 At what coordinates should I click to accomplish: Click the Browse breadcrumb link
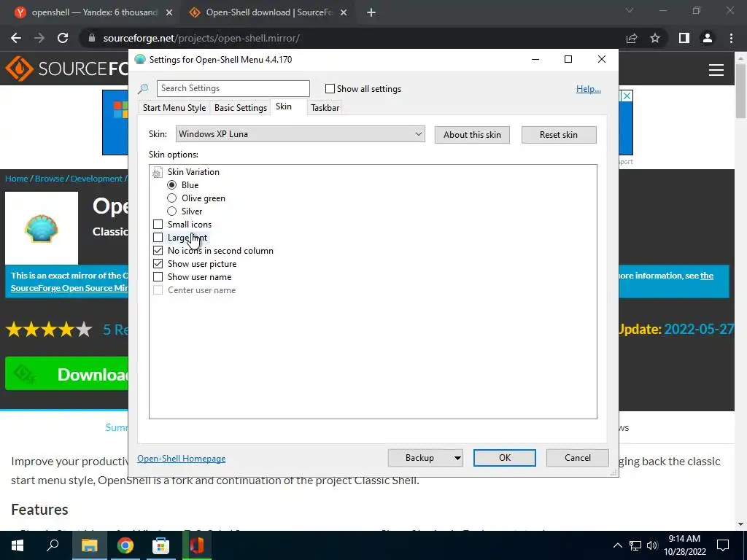click(50, 179)
